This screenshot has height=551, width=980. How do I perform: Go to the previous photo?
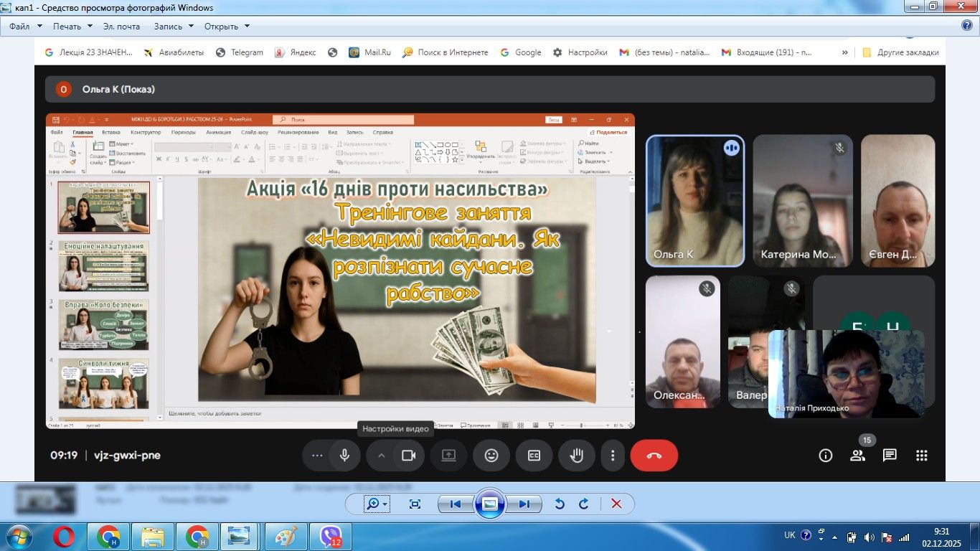click(x=456, y=504)
